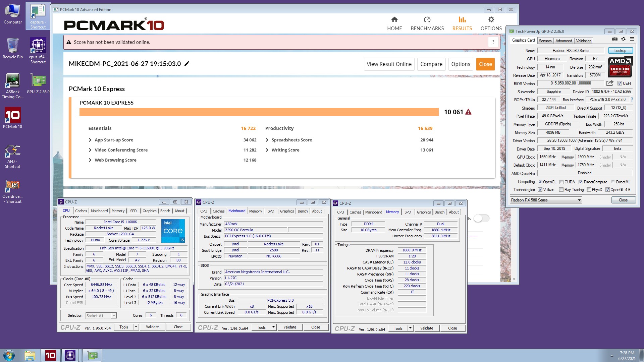This screenshot has width=644, height=362.
Task: Open Tools dropdown arrow in CPU-Z Mainboard window
Action: (x=273, y=327)
